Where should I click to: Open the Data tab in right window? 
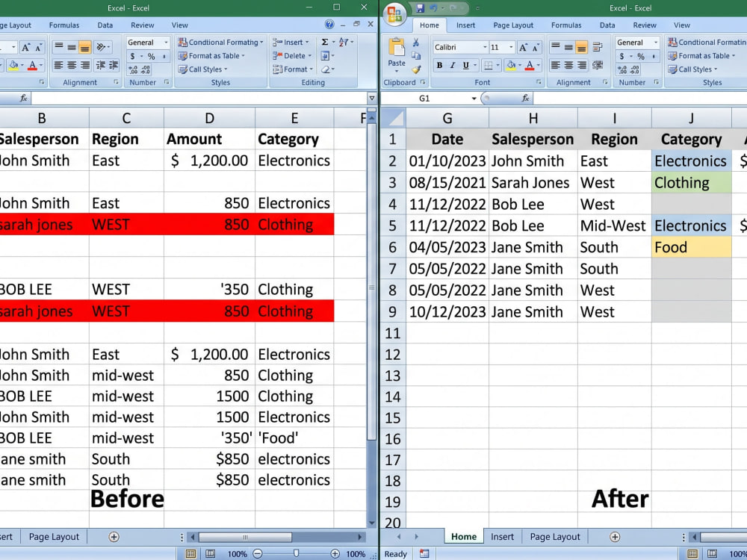pyautogui.click(x=607, y=25)
